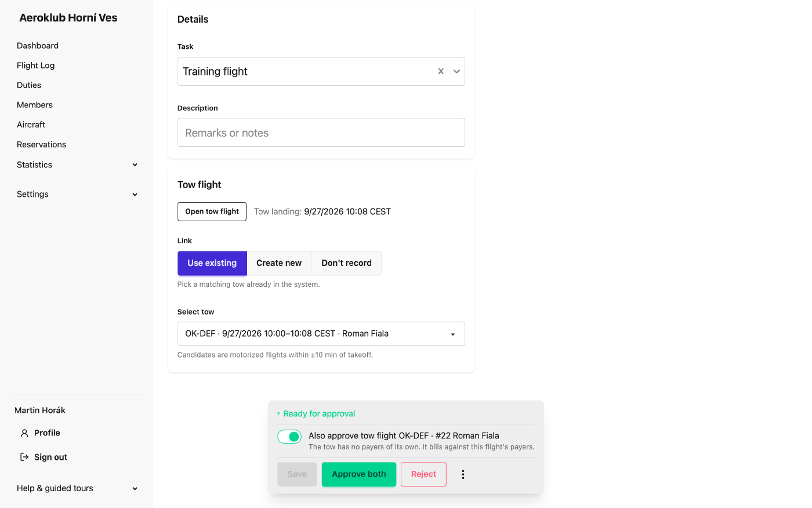
Task: Expand the Statistics menu
Action: pos(77,165)
